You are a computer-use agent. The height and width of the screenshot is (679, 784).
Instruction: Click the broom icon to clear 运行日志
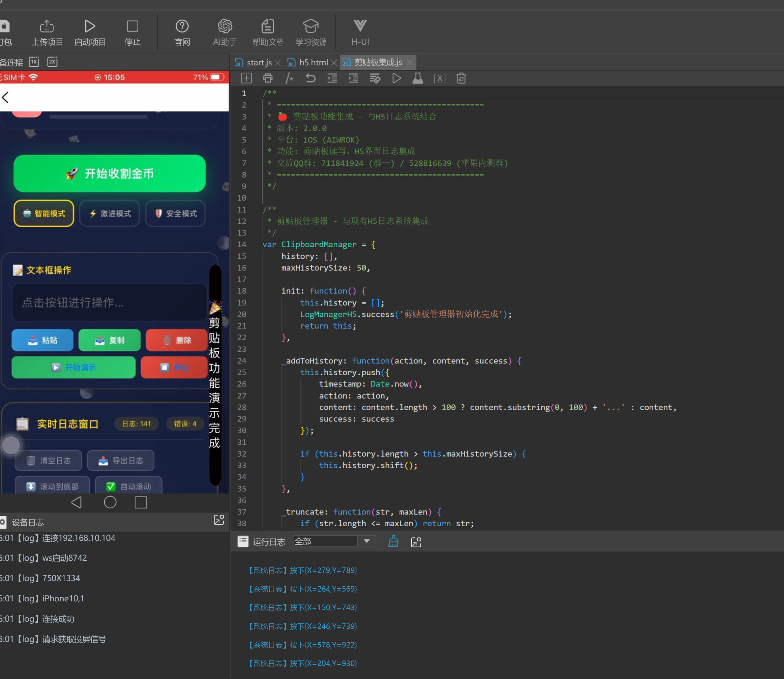[393, 542]
